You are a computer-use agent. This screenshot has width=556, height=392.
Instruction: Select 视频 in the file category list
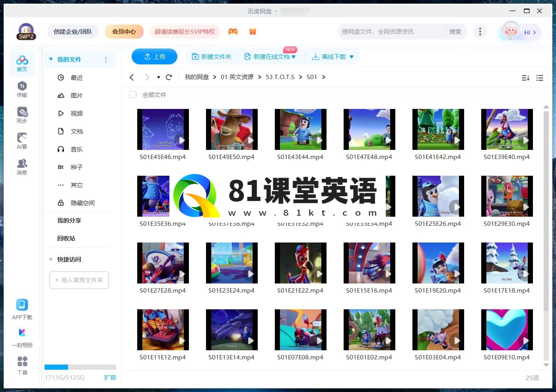coord(76,113)
